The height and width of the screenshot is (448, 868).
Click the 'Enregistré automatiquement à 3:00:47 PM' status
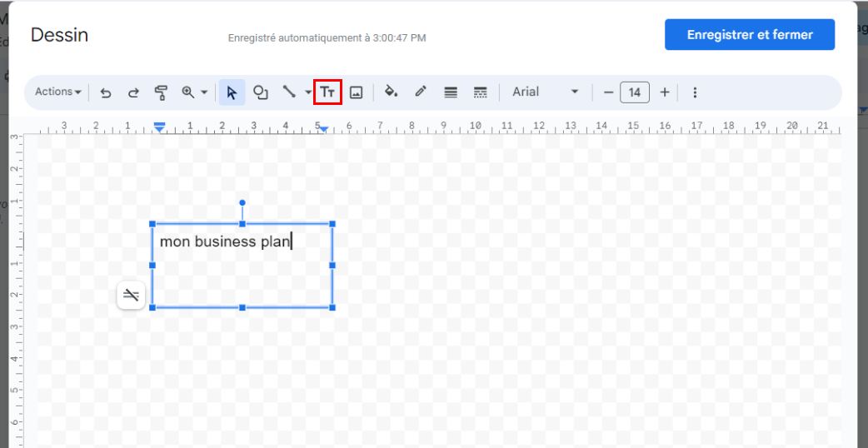pos(327,38)
